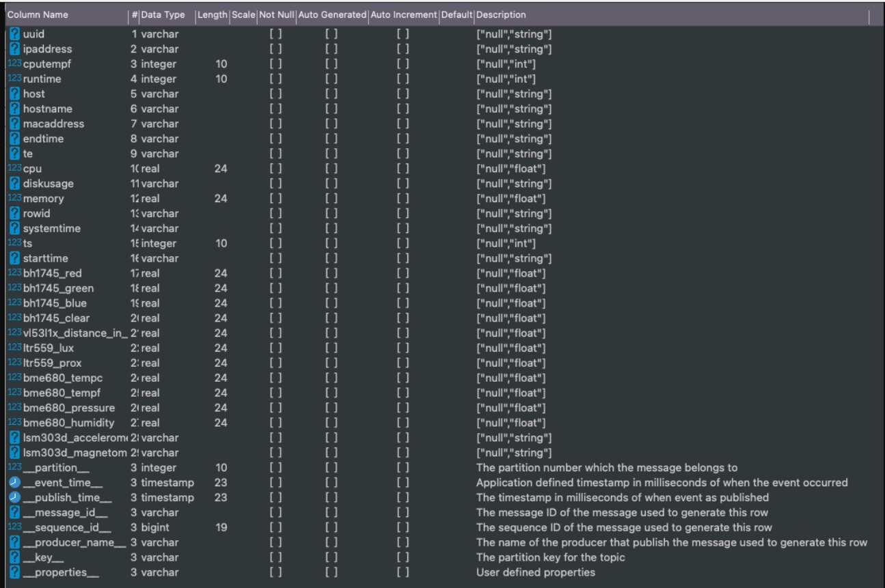Click description 'The partition key for the topic'
Screen dimensions: 885x588
(x=551, y=557)
